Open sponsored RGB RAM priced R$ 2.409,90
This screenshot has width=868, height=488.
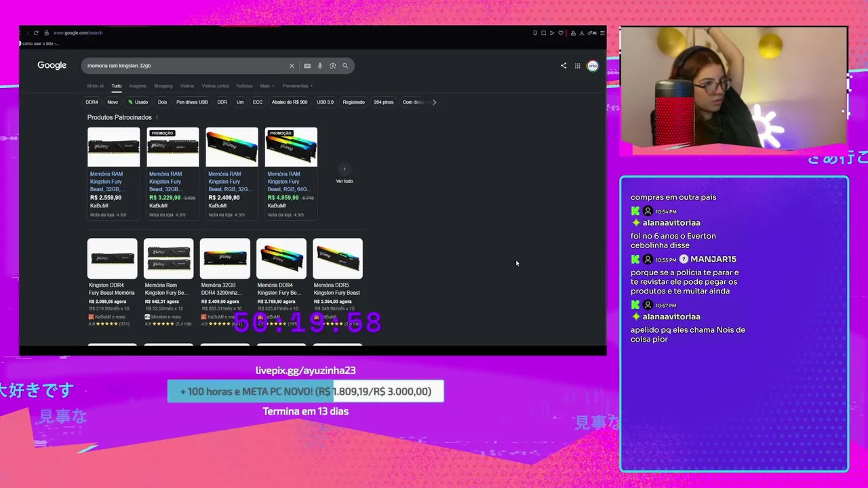pos(231,173)
